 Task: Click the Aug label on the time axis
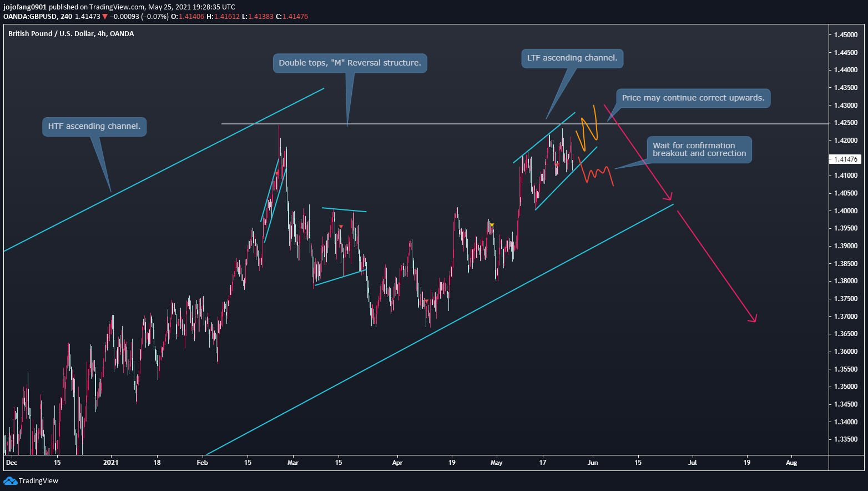(792, 463)
